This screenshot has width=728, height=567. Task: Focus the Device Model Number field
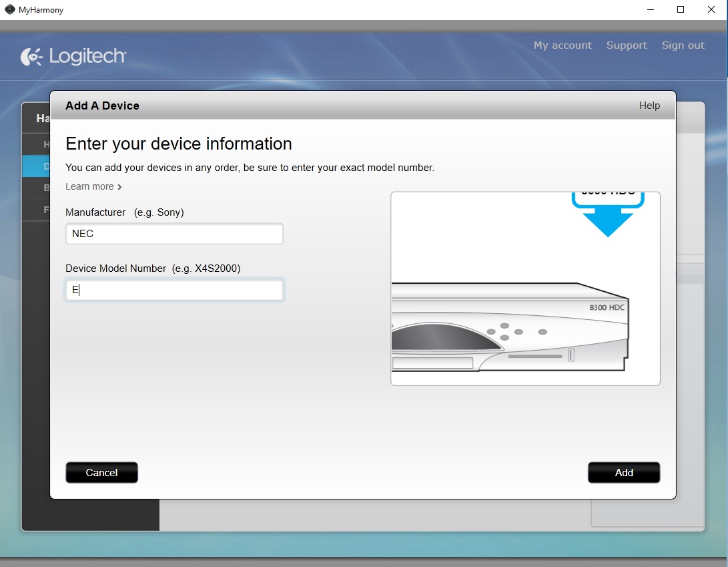pos(174,290)
